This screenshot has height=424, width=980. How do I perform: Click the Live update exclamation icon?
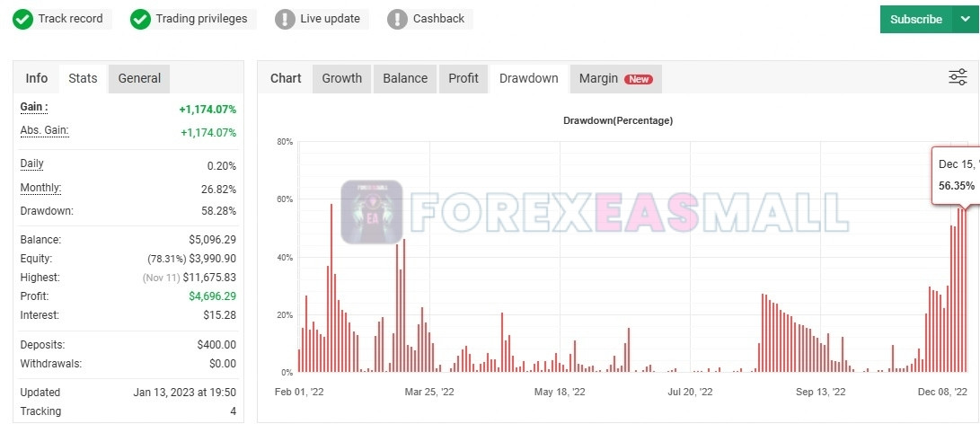[285, 19]
